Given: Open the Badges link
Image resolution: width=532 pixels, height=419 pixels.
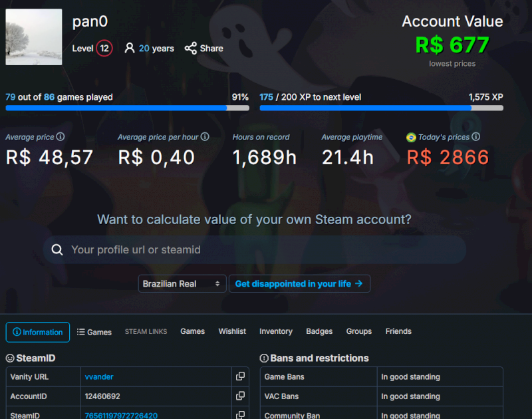Looking at the screenshot, I should tap(319, 331).
